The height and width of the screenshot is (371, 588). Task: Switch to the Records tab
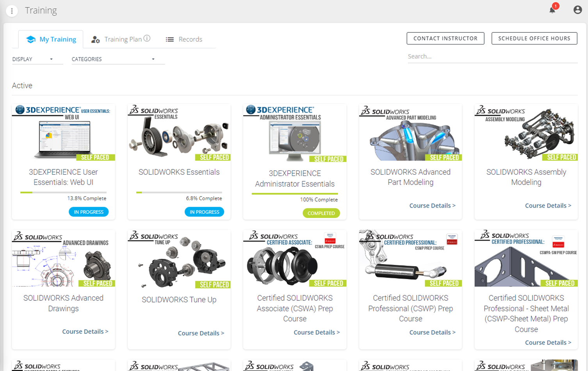[190, 39]
